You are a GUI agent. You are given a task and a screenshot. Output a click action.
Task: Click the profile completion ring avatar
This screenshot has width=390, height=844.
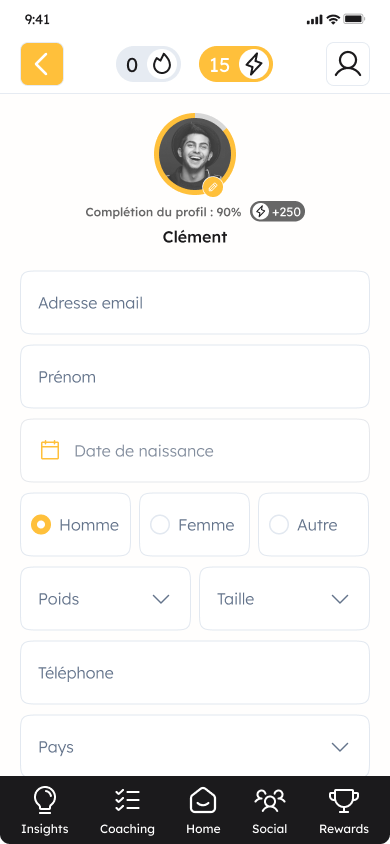(195, 153)
